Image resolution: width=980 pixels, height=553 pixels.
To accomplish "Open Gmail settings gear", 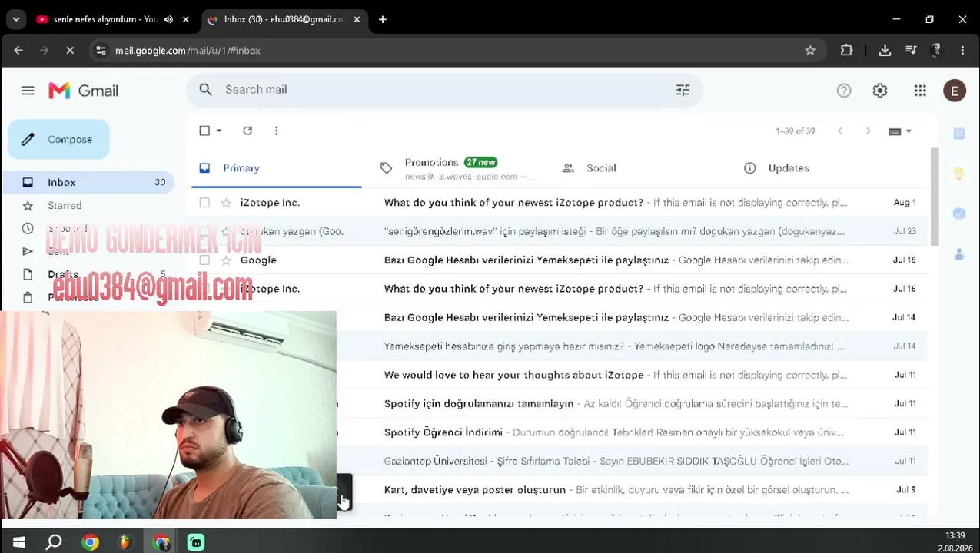I will point(880,91).
